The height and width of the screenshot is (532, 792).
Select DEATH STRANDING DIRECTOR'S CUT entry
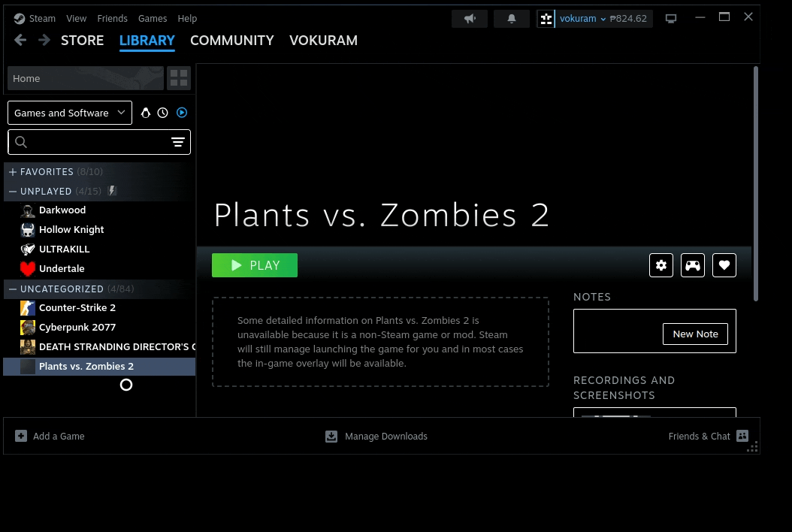[99, 347]
